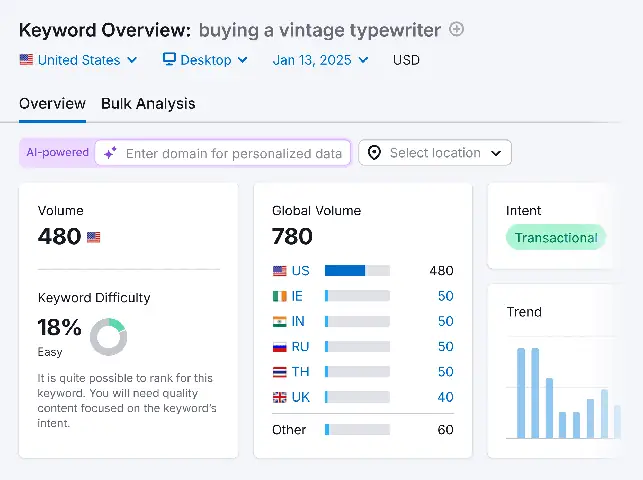
Task: Click the plus icon beside keyword title
Action: (456, 30)
